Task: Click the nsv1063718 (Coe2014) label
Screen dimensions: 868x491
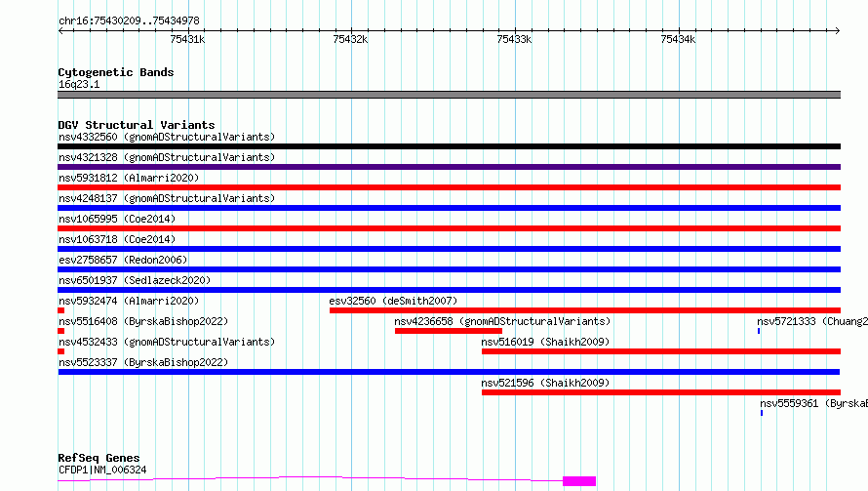Action: pyautogui.click(x=117, y=239)
